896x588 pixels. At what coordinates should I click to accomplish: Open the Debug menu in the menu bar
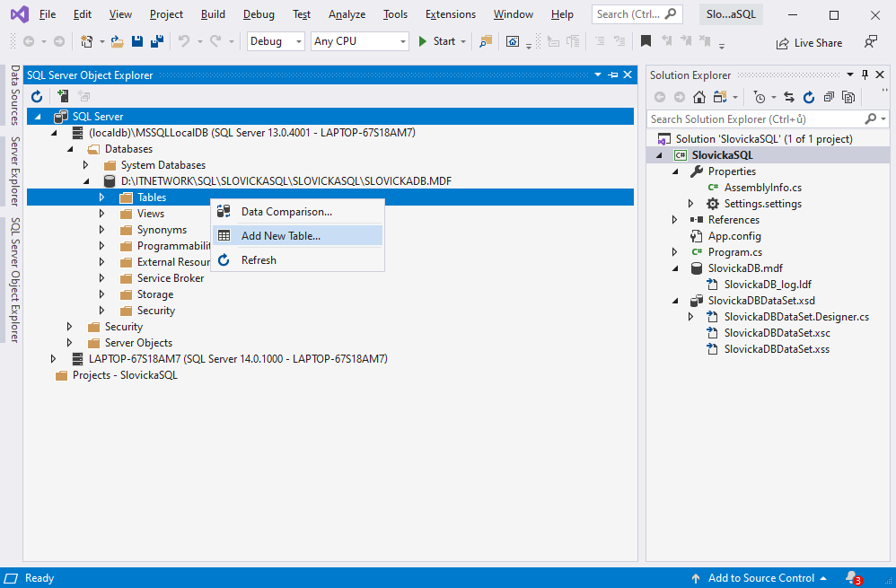pos(259,13)
